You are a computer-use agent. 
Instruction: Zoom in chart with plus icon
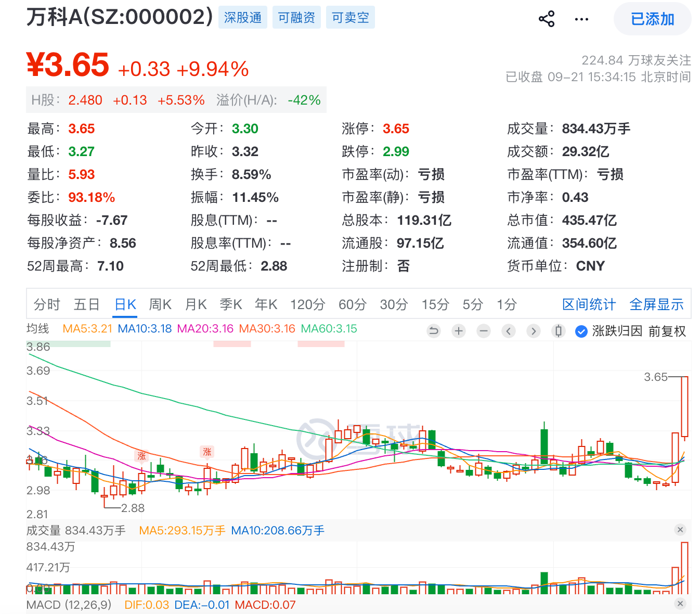pyautogui.click(x=459, y=331)
